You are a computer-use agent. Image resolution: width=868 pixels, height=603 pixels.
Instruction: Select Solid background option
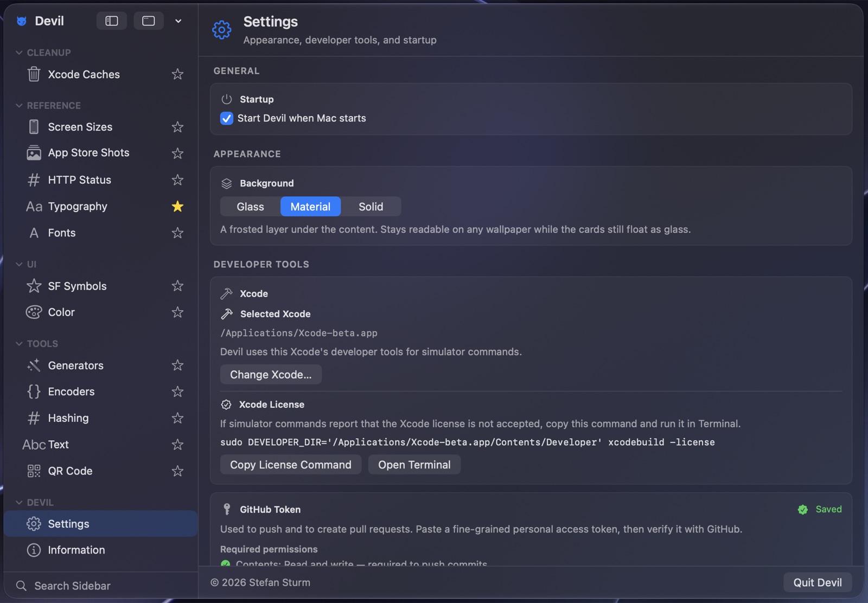[x=371, y=207]
